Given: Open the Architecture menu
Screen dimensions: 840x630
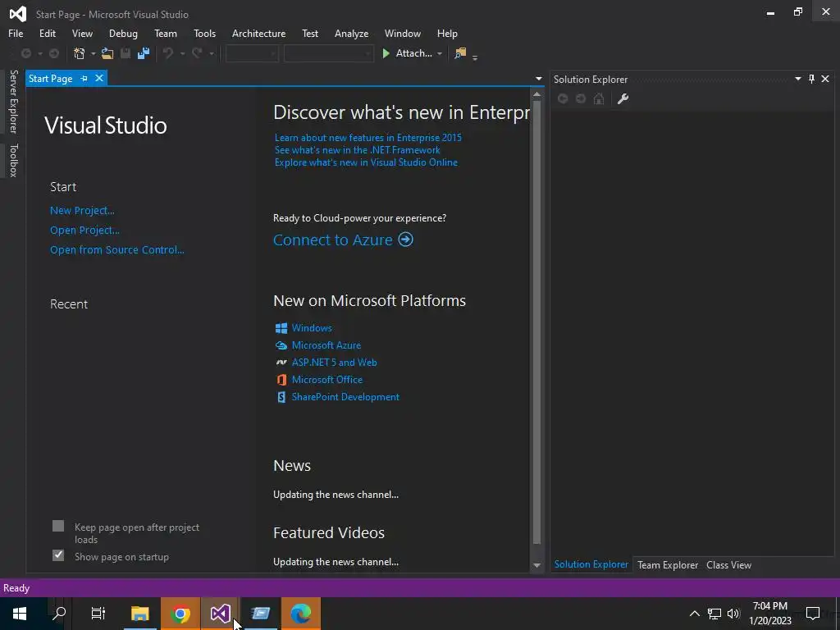Looking at the screenshot, I should (x=258, y=33).
